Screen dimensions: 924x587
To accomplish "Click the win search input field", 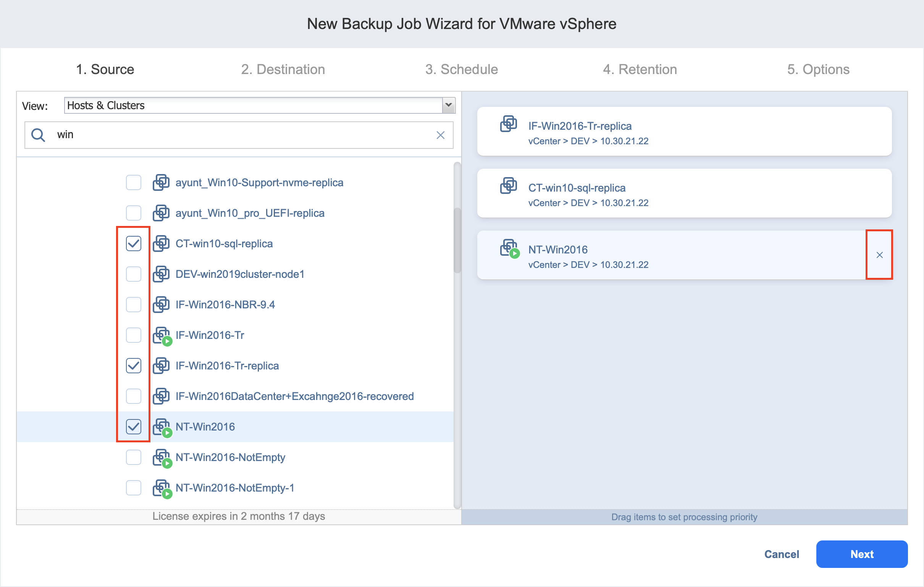I will 239,135.
